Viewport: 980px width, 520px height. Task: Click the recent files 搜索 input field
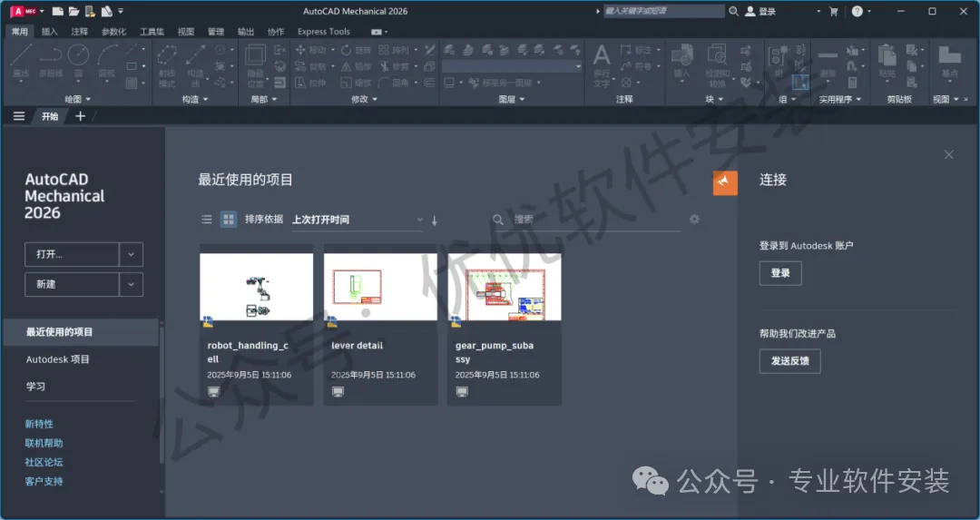tap(593, 220)
